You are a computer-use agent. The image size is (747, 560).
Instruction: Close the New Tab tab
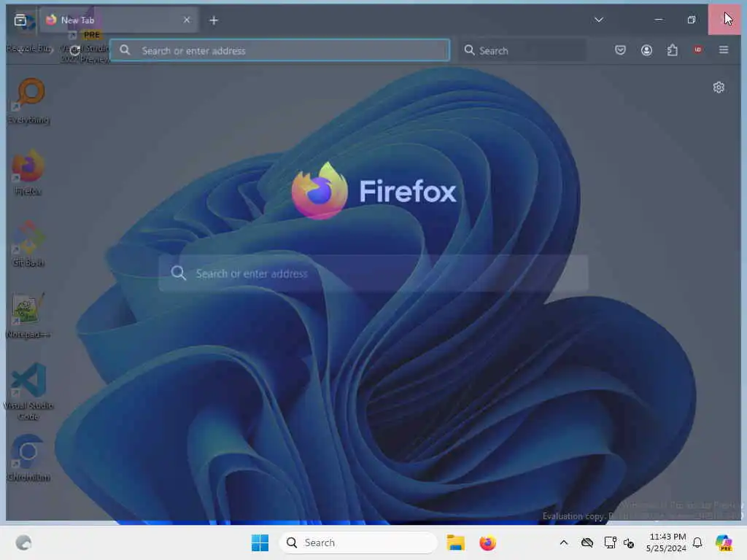(x=186, y=20)
